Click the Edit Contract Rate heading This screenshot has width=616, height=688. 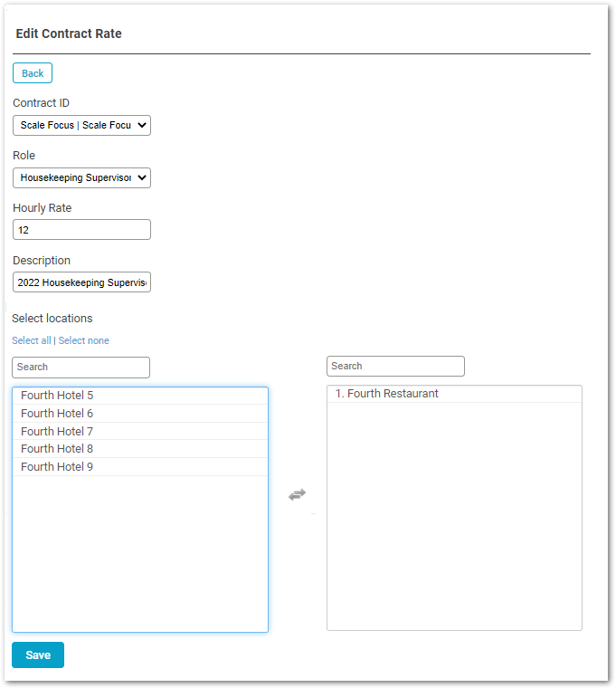pos(69,33)
